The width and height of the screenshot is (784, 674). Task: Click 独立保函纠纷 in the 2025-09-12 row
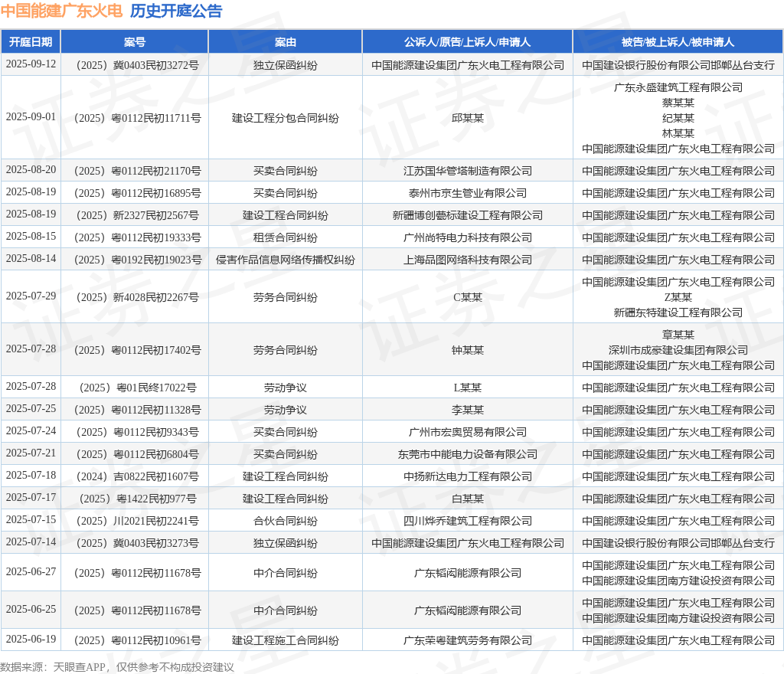pos(285,65)
